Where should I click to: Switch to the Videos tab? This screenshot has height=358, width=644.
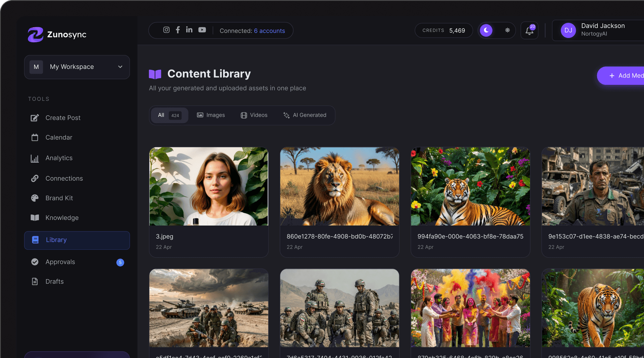254,115
